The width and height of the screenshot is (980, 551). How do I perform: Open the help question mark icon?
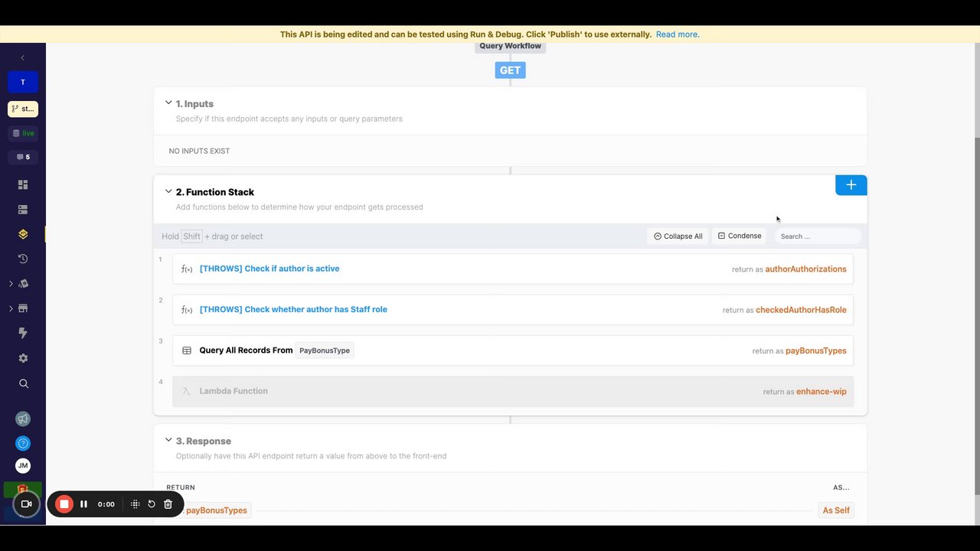(x=23, y=443)
